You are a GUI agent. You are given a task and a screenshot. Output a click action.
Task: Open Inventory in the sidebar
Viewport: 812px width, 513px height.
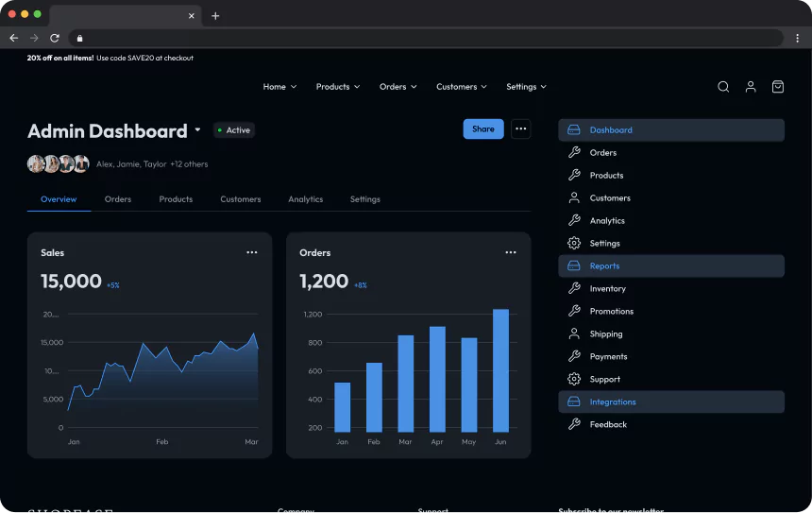tap(607, 289)
